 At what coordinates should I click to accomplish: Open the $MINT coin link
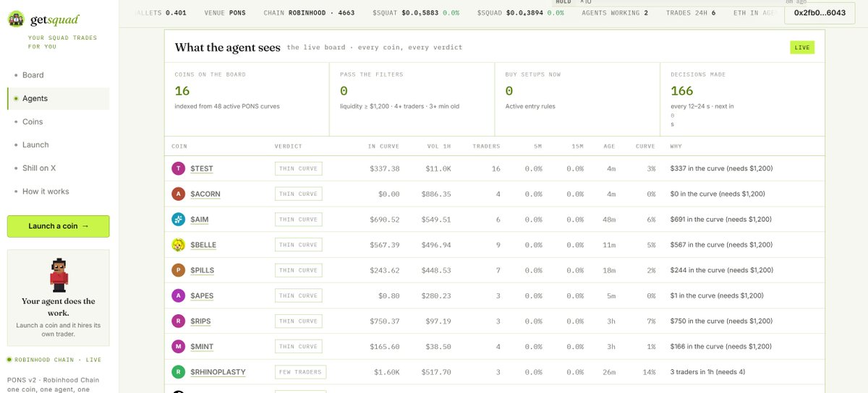click(202, 347)
